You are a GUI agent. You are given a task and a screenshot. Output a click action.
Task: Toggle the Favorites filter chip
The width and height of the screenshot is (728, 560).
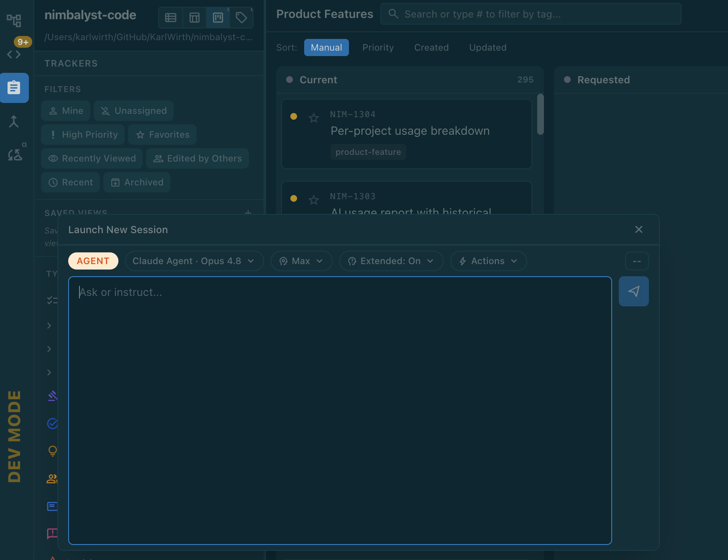tap(162, 135)
